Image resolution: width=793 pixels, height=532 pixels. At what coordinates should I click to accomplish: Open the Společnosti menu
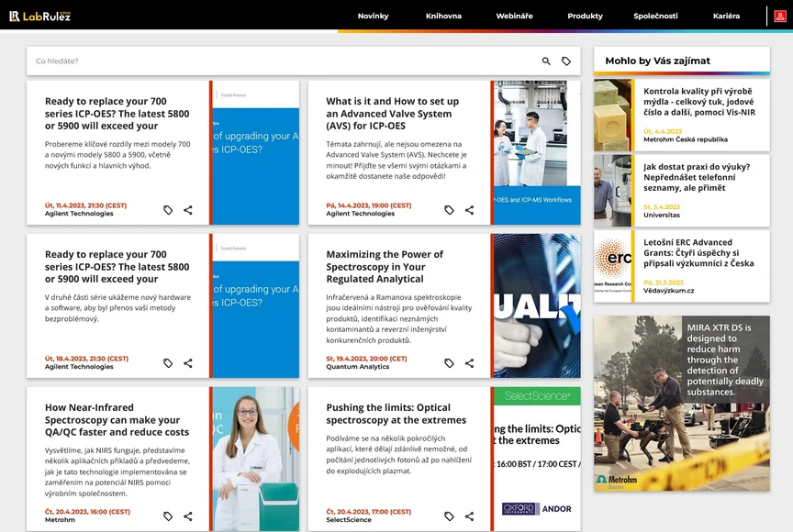tap(655, 17)
